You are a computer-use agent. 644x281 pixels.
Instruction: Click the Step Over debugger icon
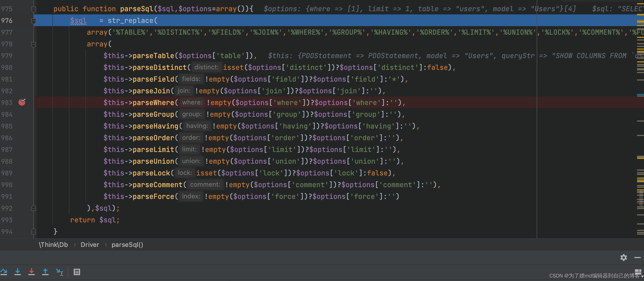click(x=3, y=272)
